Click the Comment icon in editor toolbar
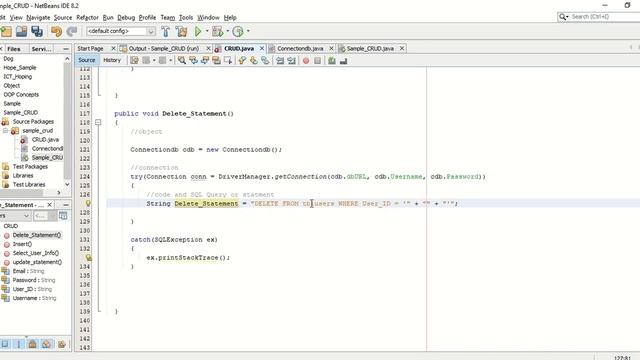Screen dimensions: 640x360 tap(332, 60)
